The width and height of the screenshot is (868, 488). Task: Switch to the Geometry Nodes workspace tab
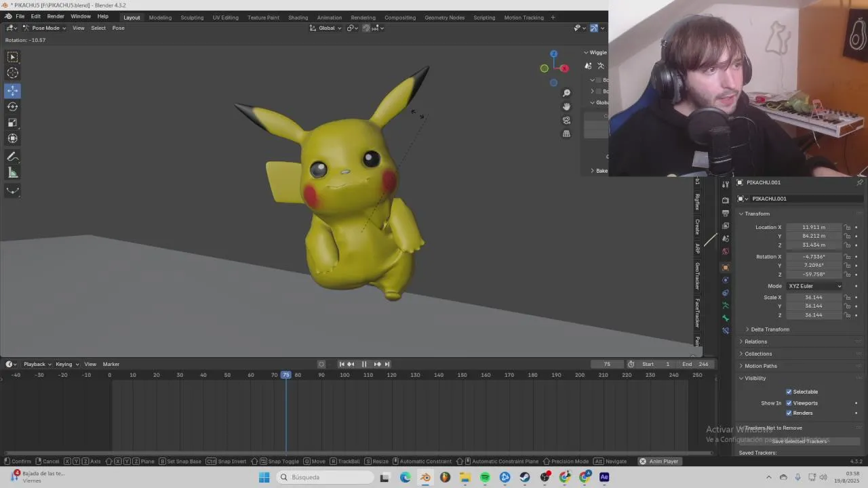pos(445,18)
